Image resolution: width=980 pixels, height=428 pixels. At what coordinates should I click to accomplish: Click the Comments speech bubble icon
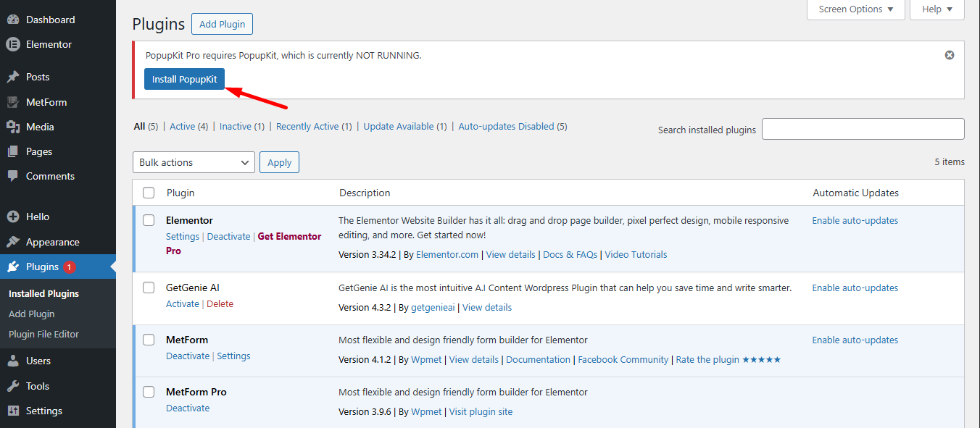coord(13,176)
